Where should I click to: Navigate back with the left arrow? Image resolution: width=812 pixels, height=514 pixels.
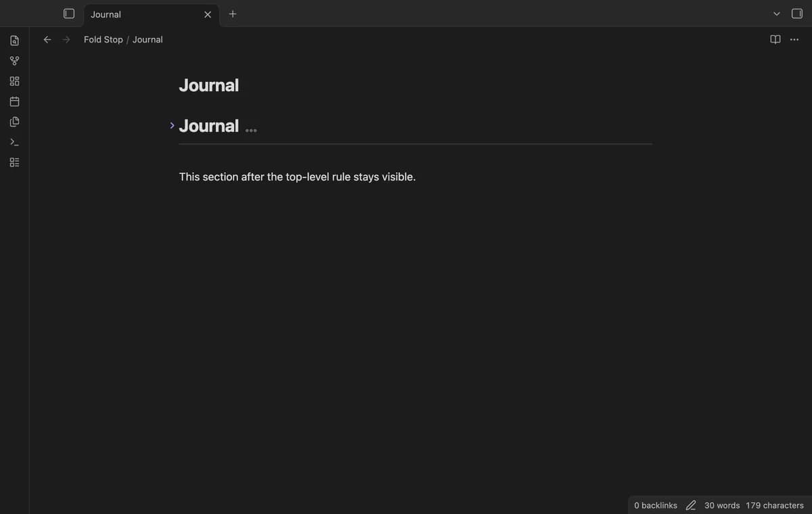(x=47, y=39)
